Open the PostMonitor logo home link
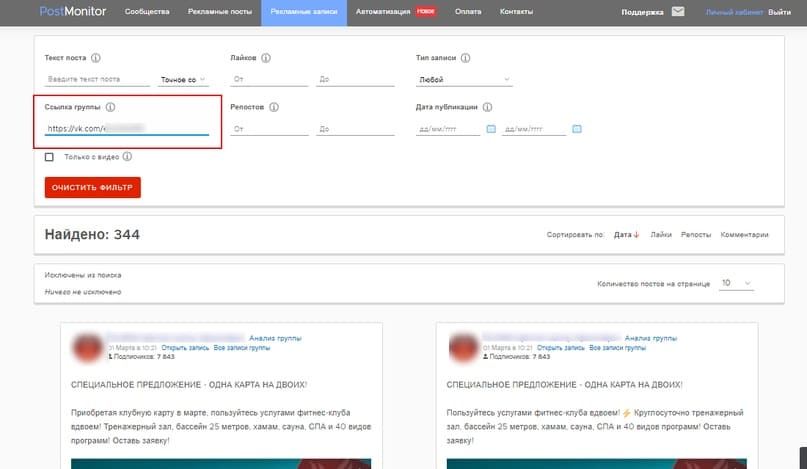Screen dimensions: 807x469 [73, 11]
